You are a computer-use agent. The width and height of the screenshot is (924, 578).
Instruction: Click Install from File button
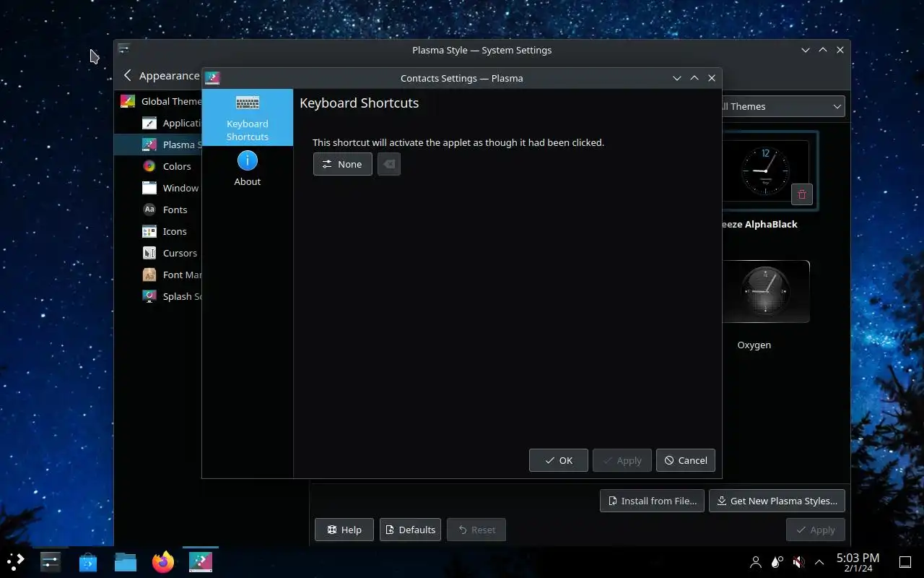tap(652, 501)
